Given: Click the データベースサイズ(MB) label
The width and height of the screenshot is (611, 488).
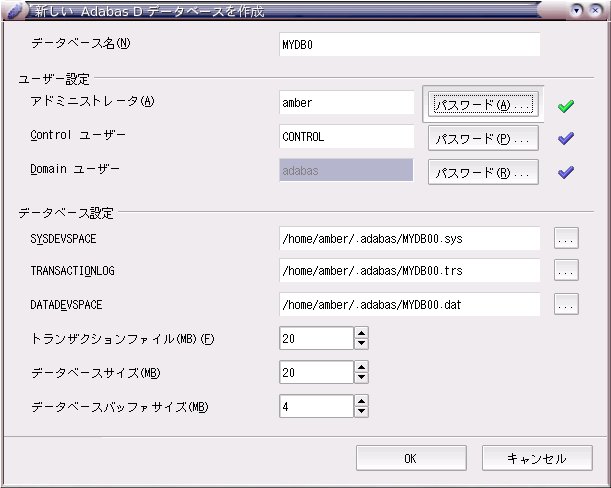Looking at the screenshot, I should tap(96, 373).
